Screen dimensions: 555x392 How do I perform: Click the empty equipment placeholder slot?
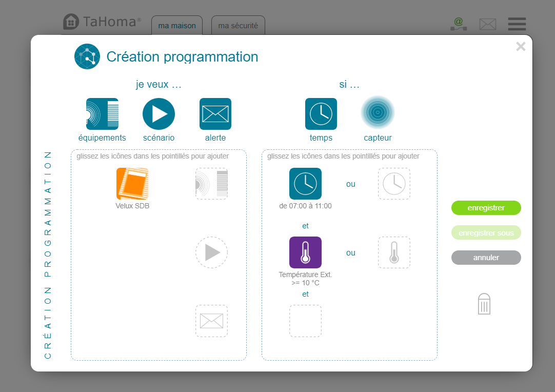(x=211, y=184)
